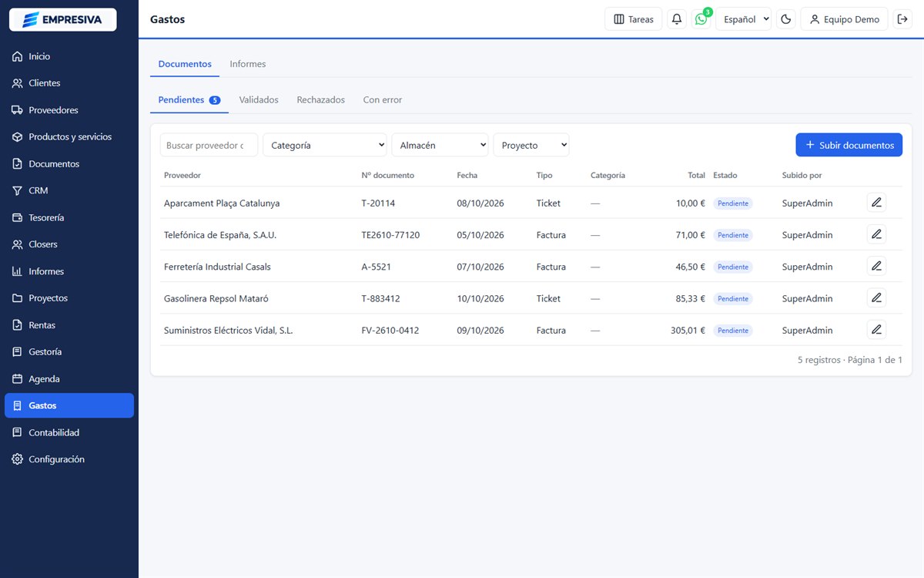Open Tesorería in the sidebar
The image size is (924, 578).
click(69, 217)
